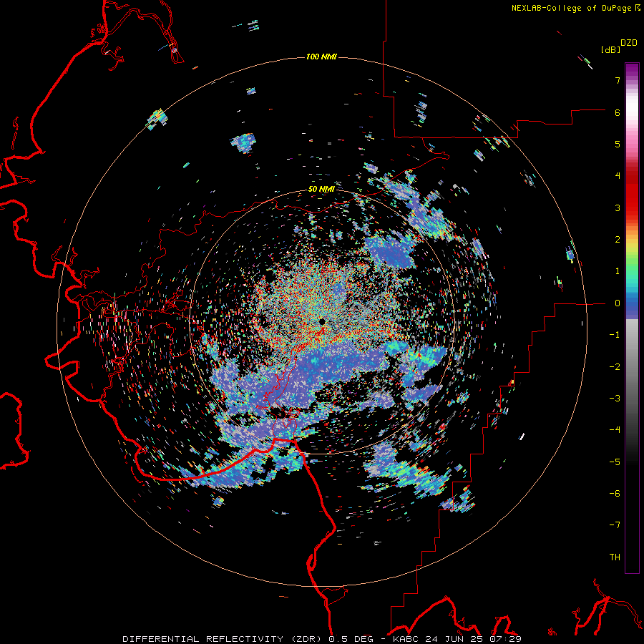
Task: Click the [dB] units label
Action: [x=610, y=49]
